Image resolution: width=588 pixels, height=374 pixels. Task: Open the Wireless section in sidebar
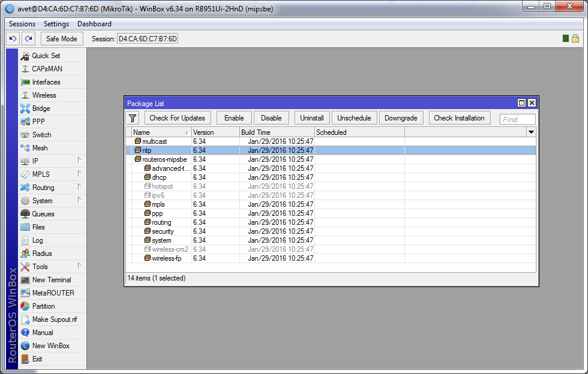coord(44,95)
